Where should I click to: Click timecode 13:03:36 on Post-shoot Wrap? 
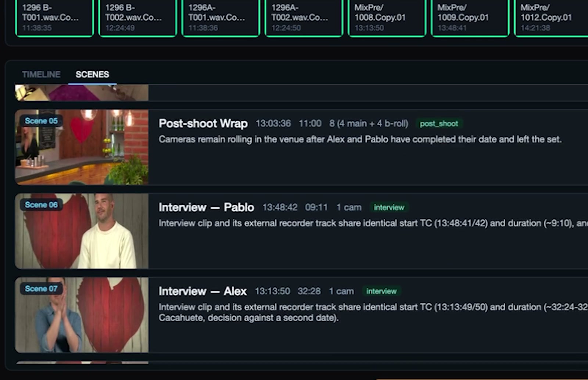(273, 123)
